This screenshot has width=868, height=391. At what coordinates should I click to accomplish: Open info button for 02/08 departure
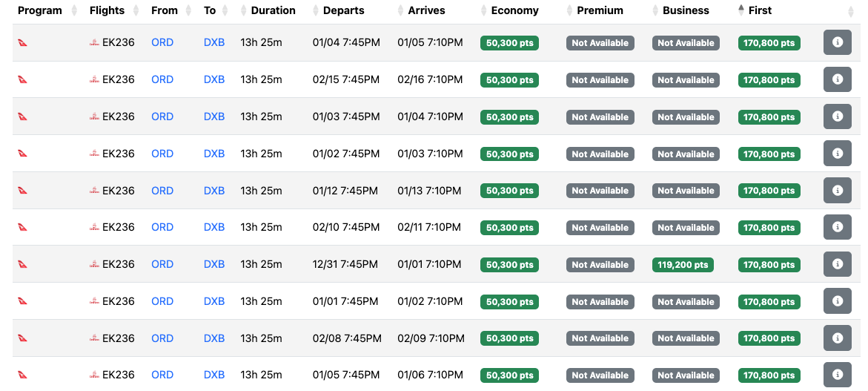click(x=837, y=338)
